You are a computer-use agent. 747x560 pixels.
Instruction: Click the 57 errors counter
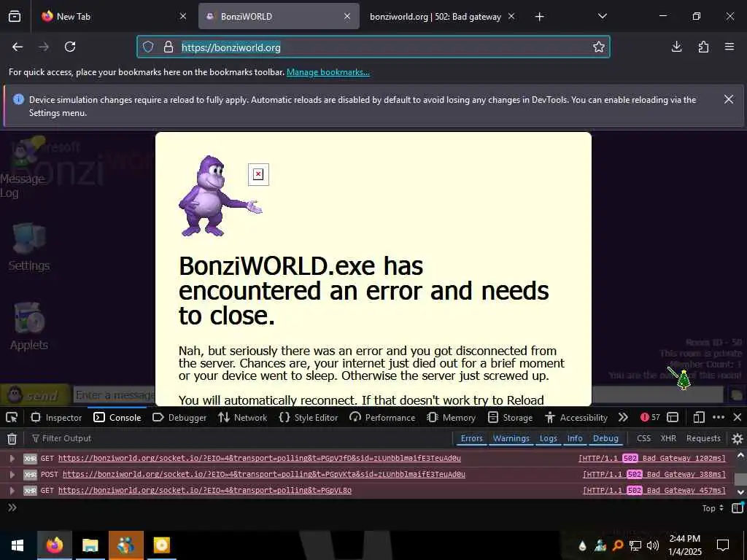650,418
